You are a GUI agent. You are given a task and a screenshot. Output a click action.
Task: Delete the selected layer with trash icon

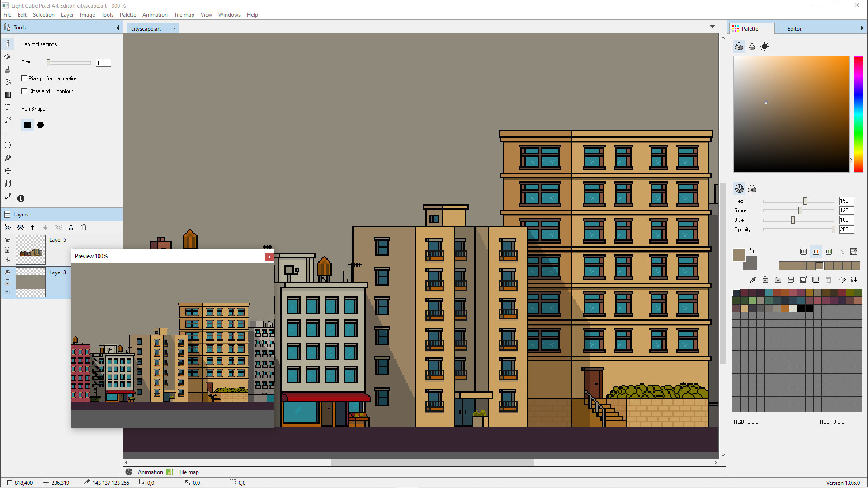84,227
